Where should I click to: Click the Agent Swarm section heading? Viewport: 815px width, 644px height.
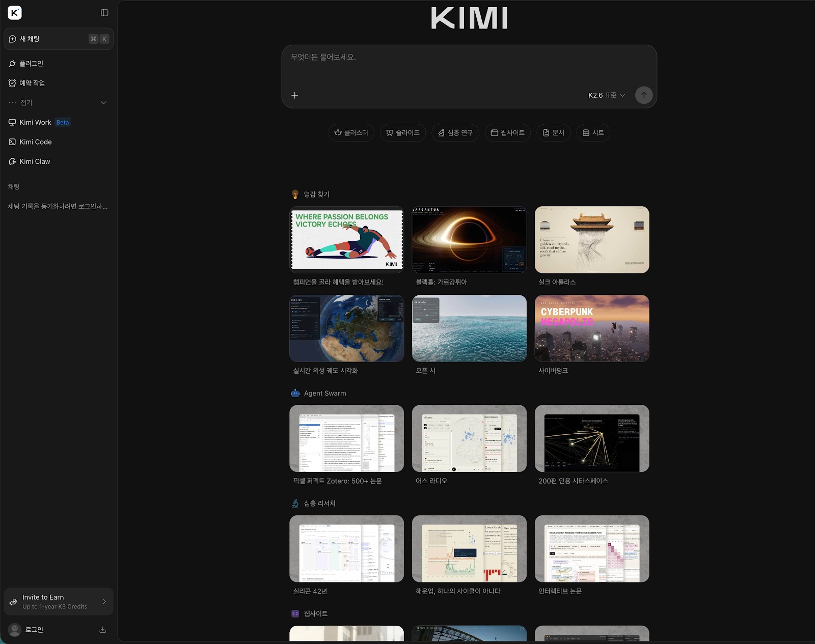tap(325, 393)
